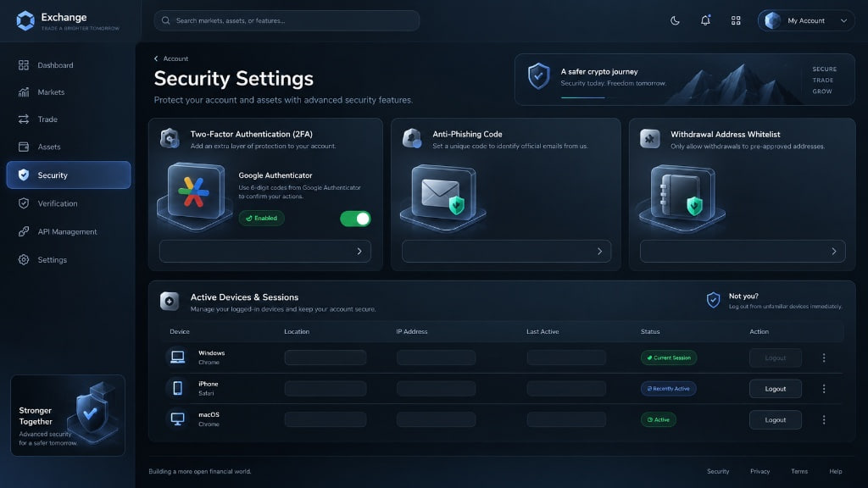Click the Active Devices & Sessions icon
This screenshot has height=488, width=868.
[x=170, y=301]
